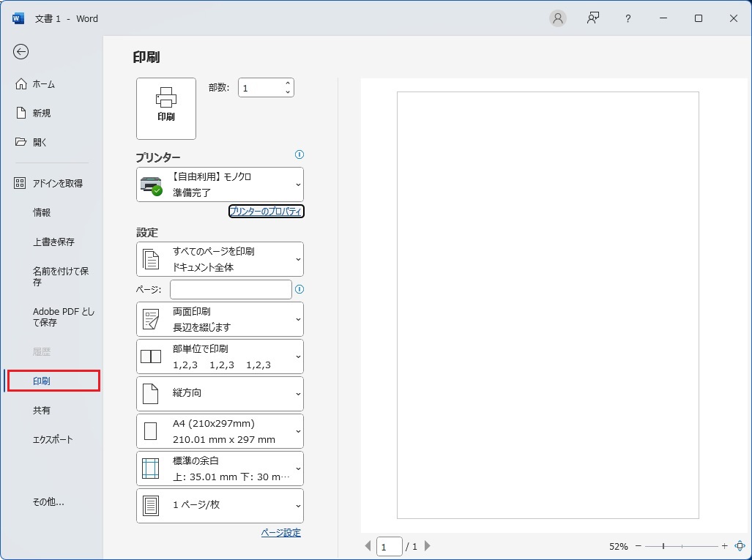752x560 pixels.
Task: Open the 縦方向 orientation dropdown
Action: click(220, 394)
